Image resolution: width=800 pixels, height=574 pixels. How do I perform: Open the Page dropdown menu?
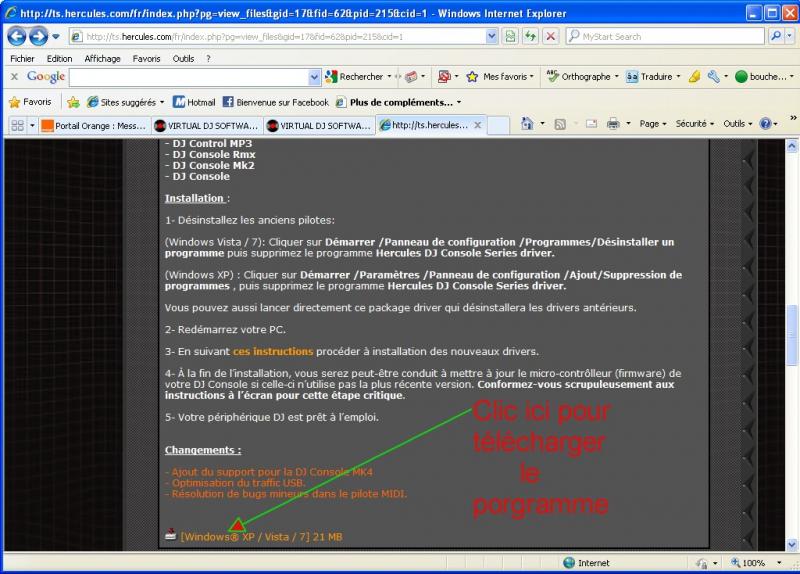click(653, 124)
